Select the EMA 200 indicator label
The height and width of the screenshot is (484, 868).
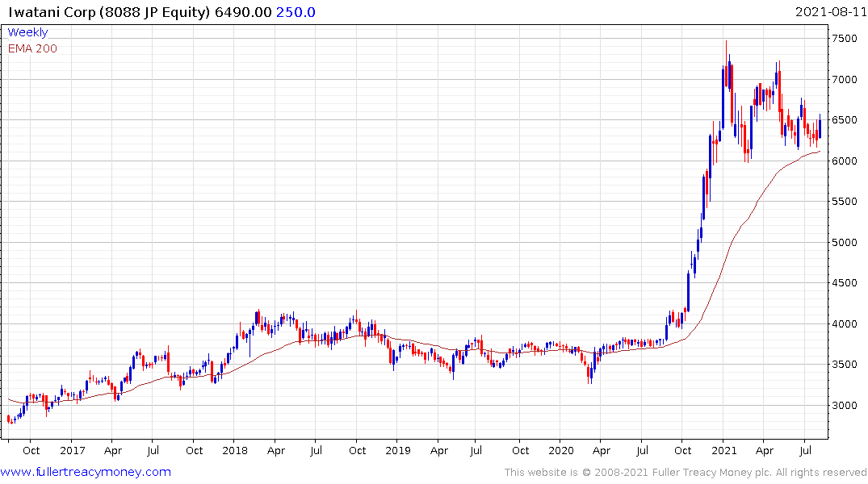(x=32, y=48)
